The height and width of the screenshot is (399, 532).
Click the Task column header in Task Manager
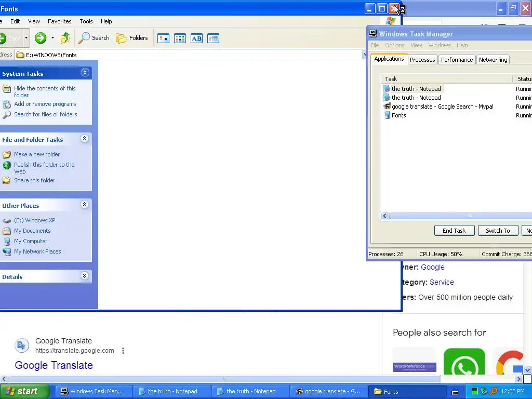(x=446, y=79)
